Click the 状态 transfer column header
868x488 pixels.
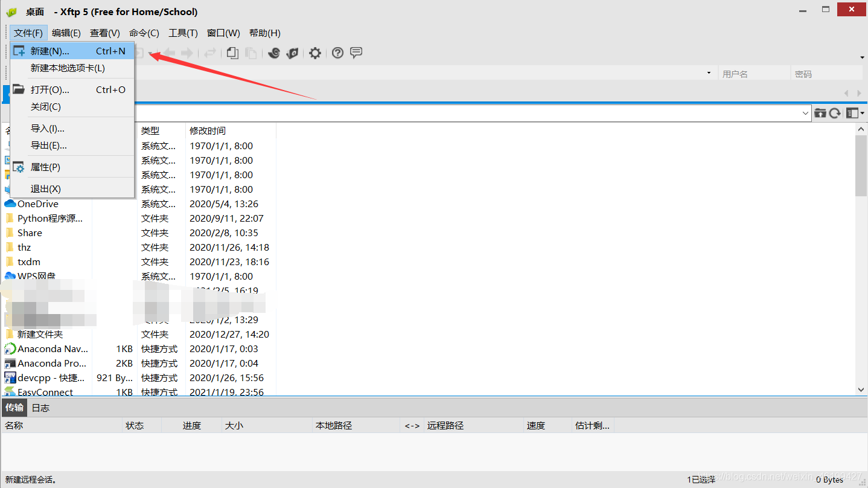(142, 425)
